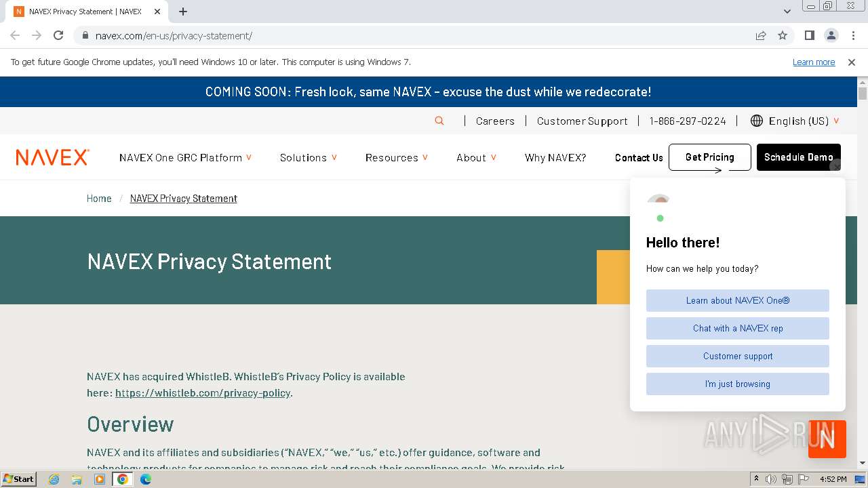This screenshot has width=868, height=488.
Task: Open the Why NAVEX? menu item
Action: click(555, 157)
